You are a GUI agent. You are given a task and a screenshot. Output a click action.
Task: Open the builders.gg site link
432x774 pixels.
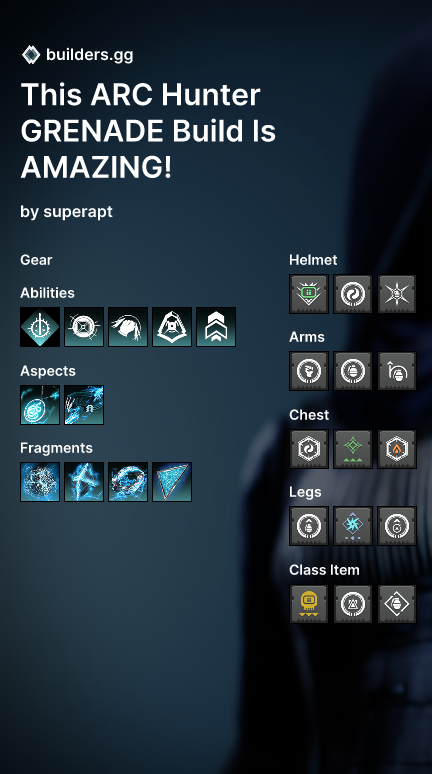[x=89, y=55]
